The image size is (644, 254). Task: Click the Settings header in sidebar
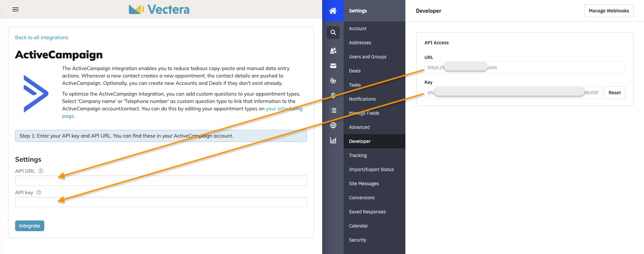point(358,11)
